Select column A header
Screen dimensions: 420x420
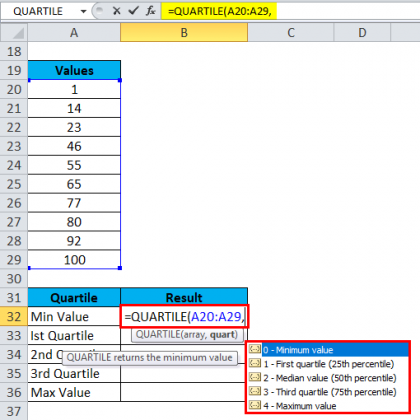pos(74,33)
